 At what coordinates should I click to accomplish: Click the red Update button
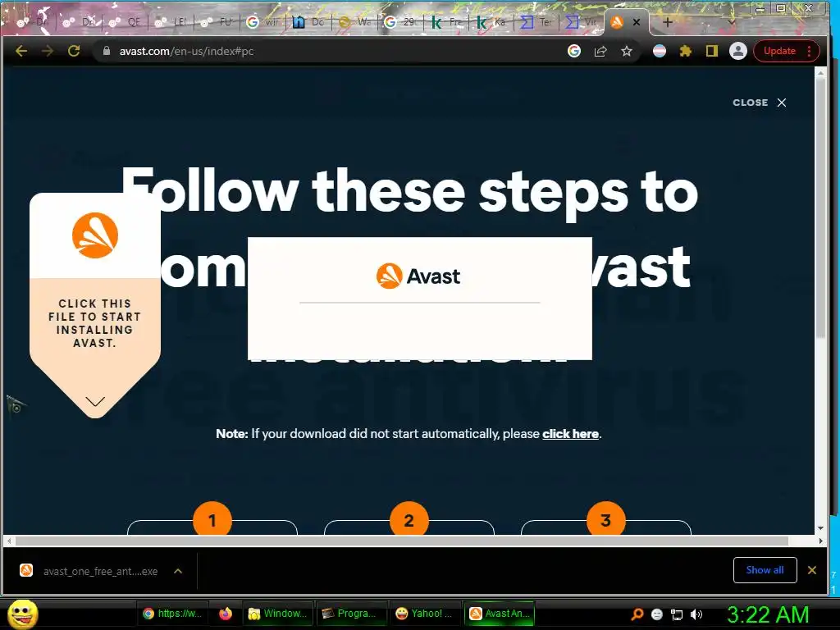coord(786,51)
